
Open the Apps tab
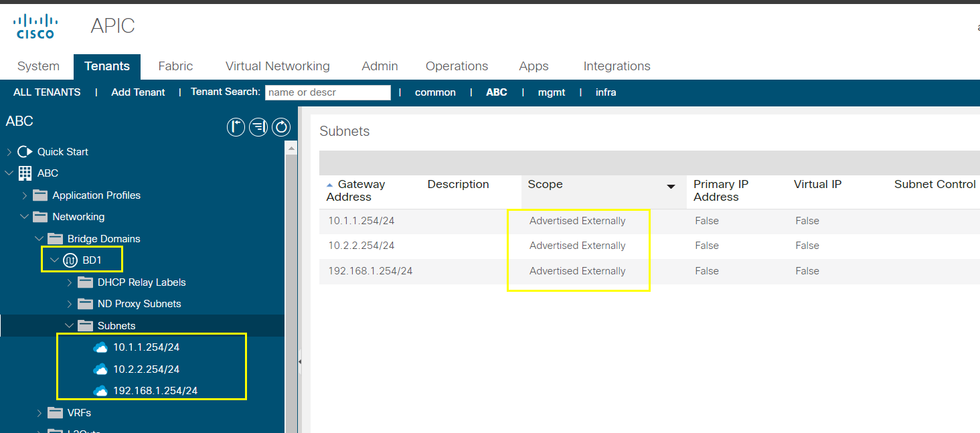(534, 66)
